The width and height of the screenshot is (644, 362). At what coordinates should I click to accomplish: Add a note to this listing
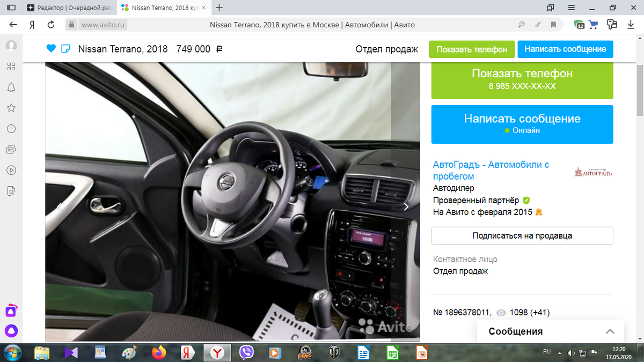pos(65,49)
